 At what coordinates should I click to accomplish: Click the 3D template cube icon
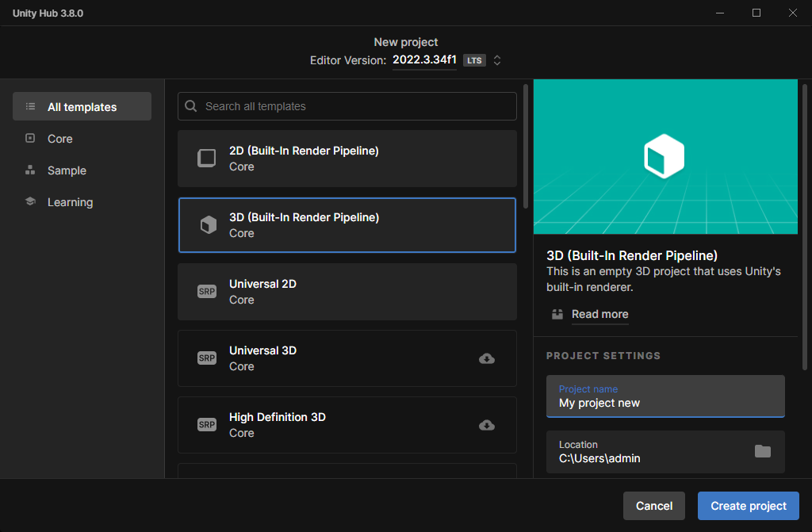pos(209,225)
